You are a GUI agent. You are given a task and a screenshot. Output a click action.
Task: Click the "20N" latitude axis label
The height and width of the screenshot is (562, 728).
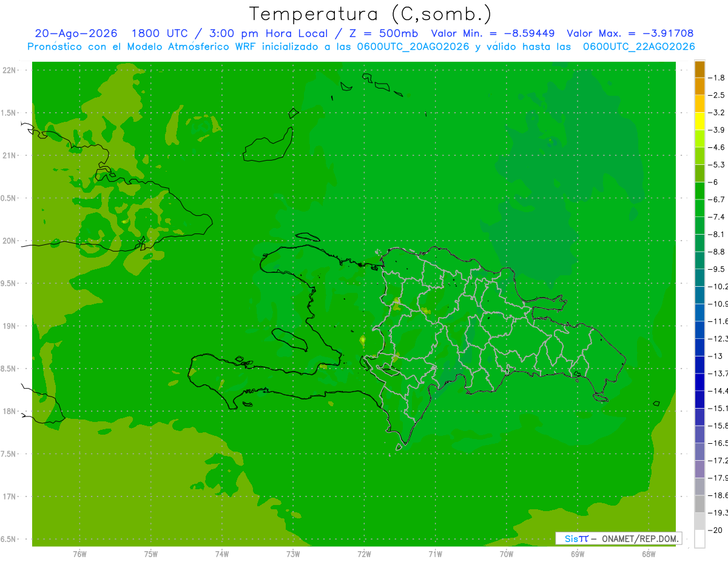[x=8, y=241]
